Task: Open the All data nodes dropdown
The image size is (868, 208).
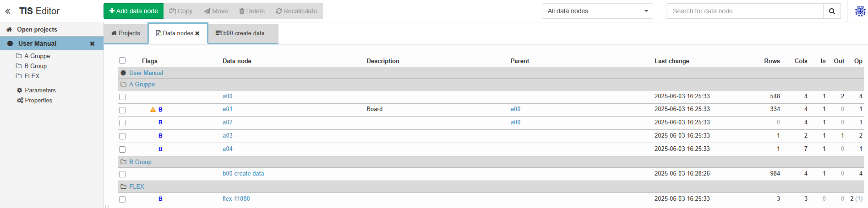Action: point(597,11)
